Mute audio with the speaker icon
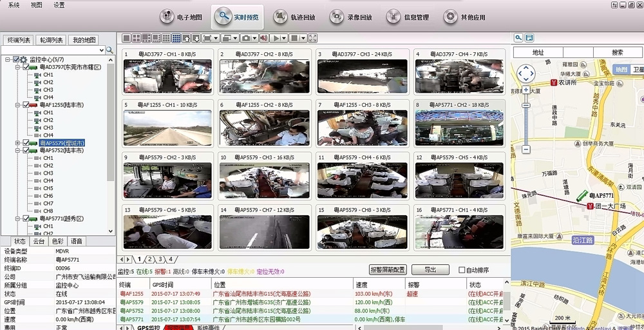The image size is (644, 330). [263, 39]
